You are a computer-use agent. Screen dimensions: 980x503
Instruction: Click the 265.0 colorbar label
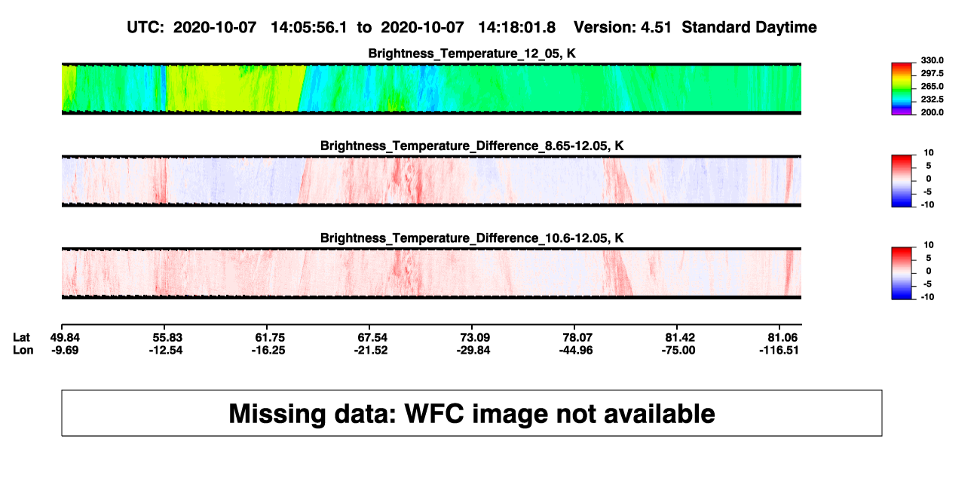click(932, 86)
